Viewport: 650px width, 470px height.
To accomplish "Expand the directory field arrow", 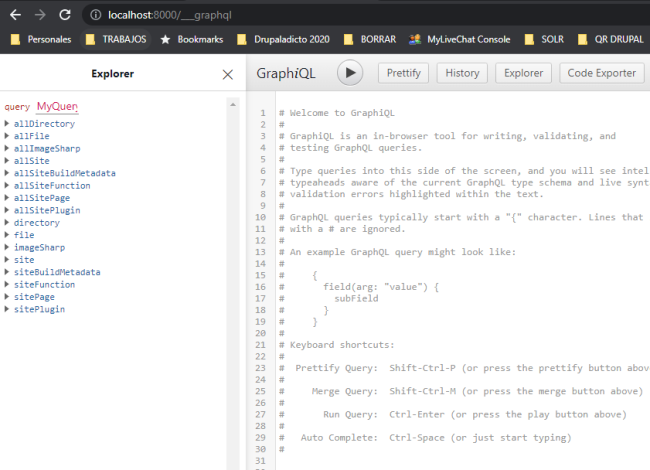I will point(7,223).
